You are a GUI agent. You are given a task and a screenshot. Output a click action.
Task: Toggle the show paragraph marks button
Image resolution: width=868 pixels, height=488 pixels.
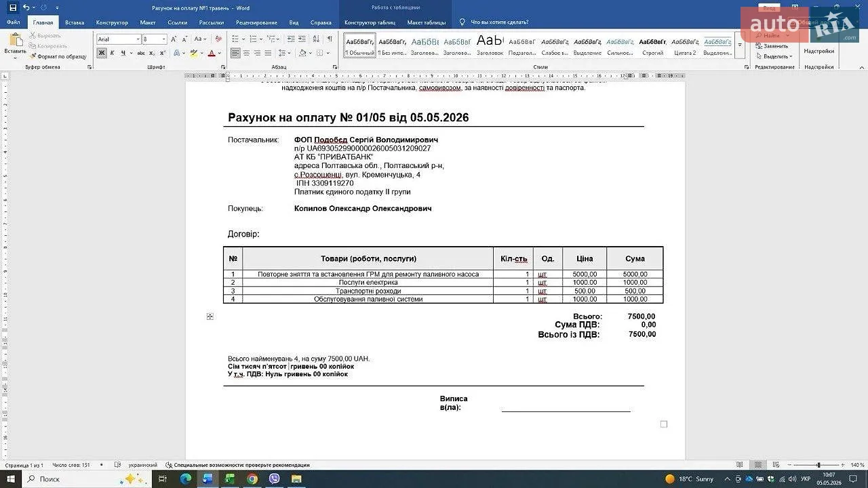coord(330,39)
